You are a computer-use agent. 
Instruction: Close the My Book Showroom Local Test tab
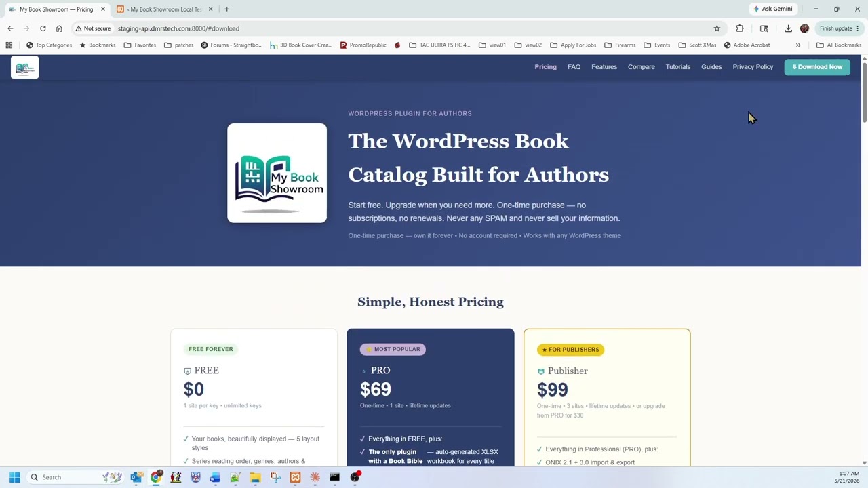tap(210, 9)
